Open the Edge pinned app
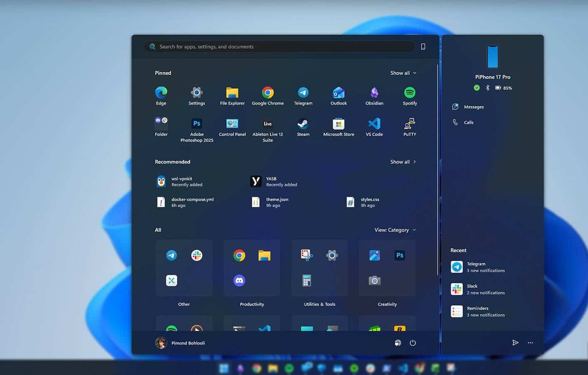This screenshot has height=375, width=588. (x=161, y=96)
